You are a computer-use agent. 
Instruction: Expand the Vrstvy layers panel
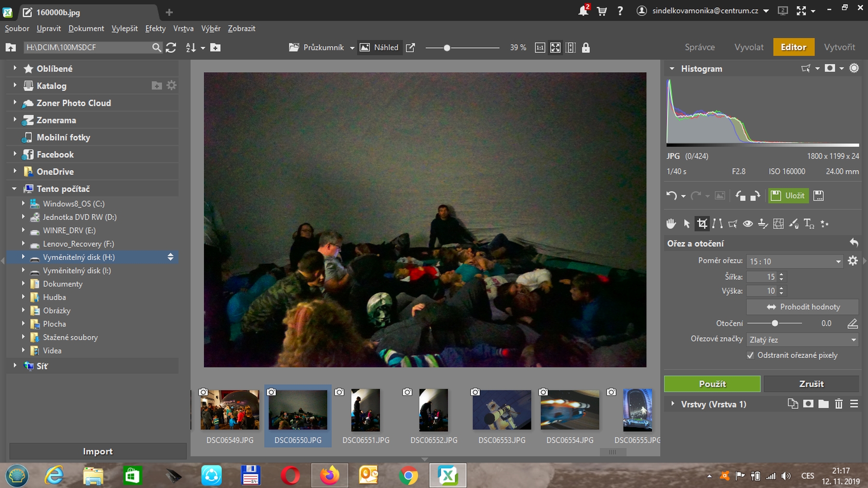pos(673,404)
